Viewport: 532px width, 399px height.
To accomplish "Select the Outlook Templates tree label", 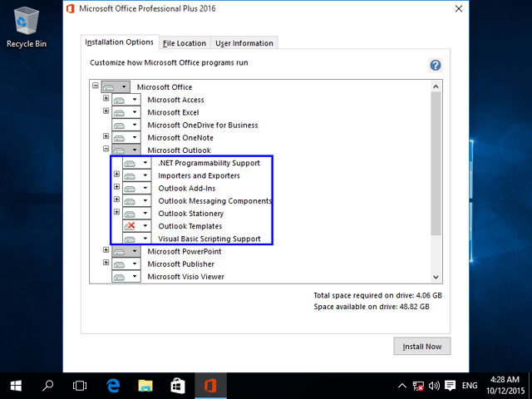I will tap(190, 226).
